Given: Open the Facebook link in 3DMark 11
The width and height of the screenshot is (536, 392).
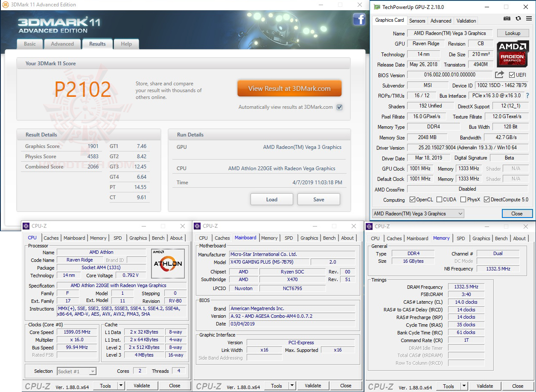Looking at the screenshot, I should (359, 19).
